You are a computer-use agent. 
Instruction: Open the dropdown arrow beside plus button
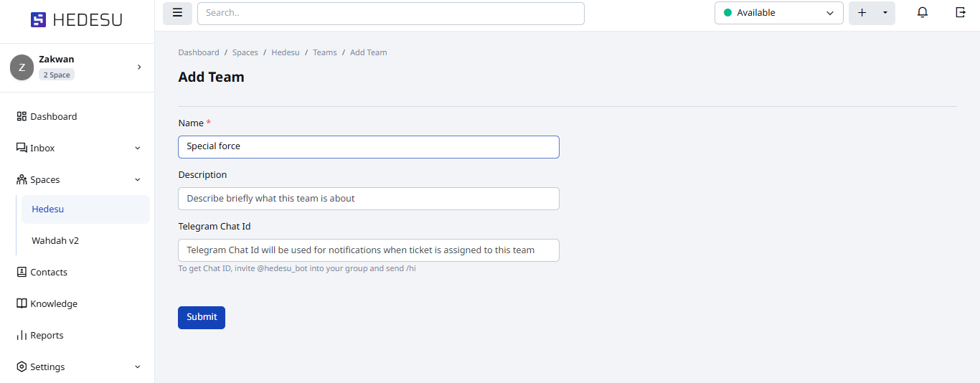tap(885, 13)
